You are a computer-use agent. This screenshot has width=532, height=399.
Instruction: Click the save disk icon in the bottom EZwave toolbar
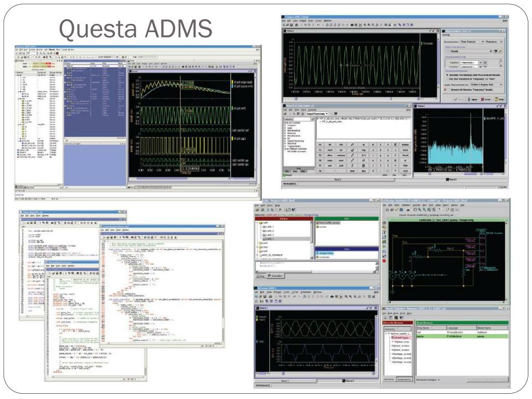265,297
